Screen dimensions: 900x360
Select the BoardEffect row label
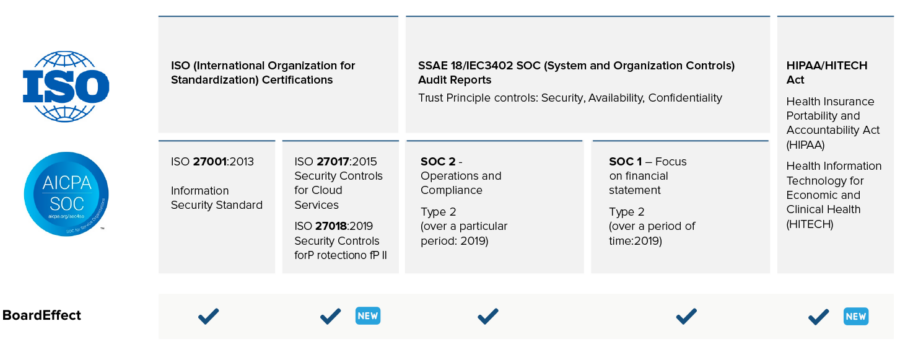(41, 315)
